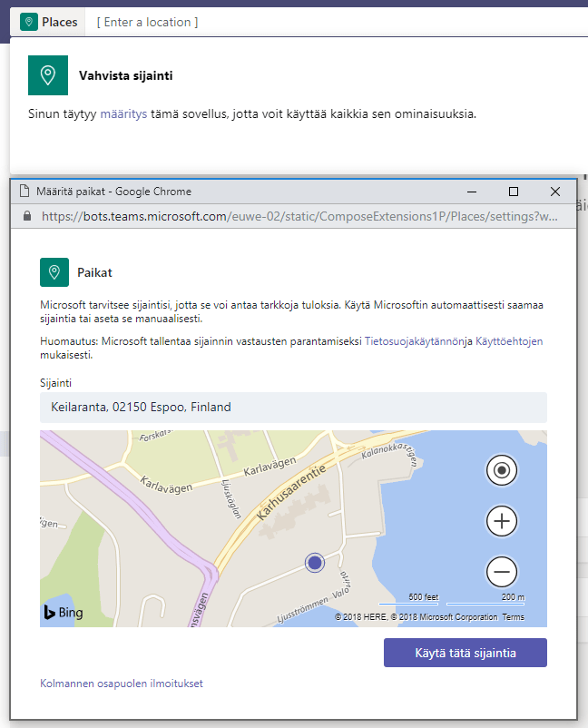Viewport: 588px width, 728px height.
Task: Click the Sijainti field showing Keilaranta address
Action: coord(293,408)
